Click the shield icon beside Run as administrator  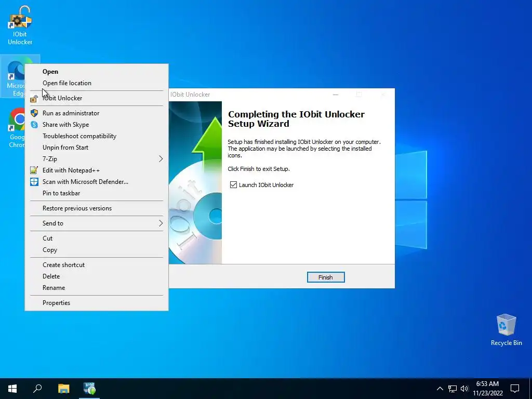(34, 113)
